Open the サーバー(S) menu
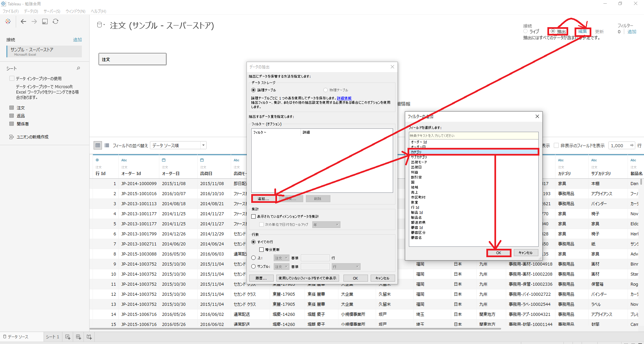Screen dimensions: 644x344 tap(52, 11)
